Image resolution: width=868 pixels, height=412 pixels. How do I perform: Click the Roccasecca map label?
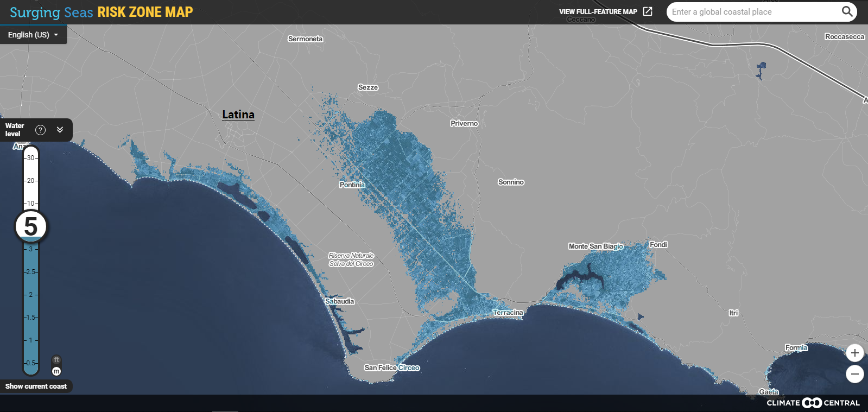coord(845,37)
